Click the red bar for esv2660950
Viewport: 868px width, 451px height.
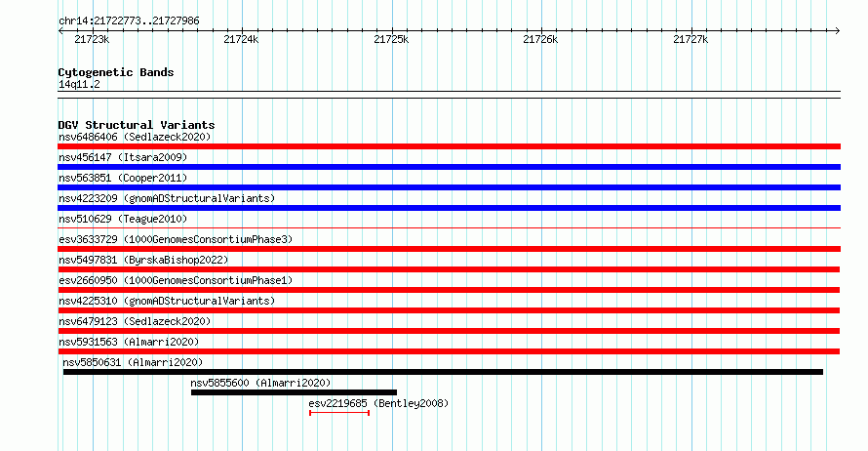[449, 290]
